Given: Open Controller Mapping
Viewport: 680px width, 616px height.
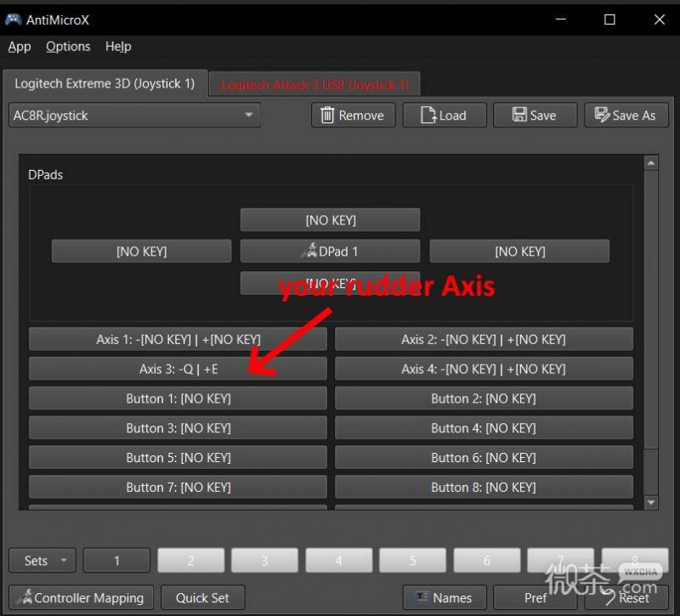Looking at the screenshot, I should [81, 598].
